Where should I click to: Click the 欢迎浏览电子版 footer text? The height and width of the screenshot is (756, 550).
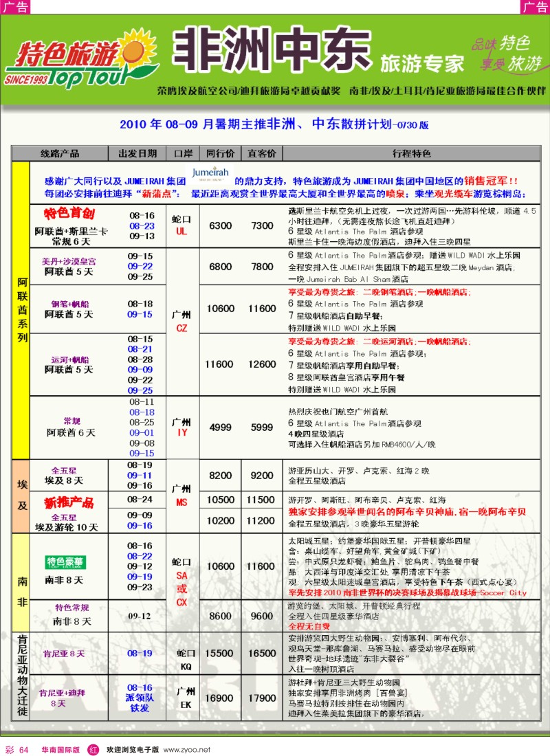tap(132, 750)
